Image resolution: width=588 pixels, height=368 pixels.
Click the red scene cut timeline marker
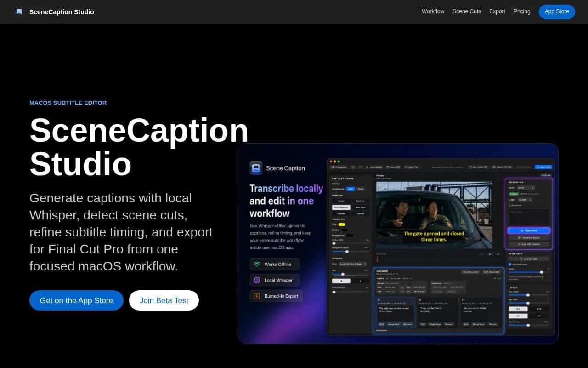pyautogui.click(x=377, y=259)
